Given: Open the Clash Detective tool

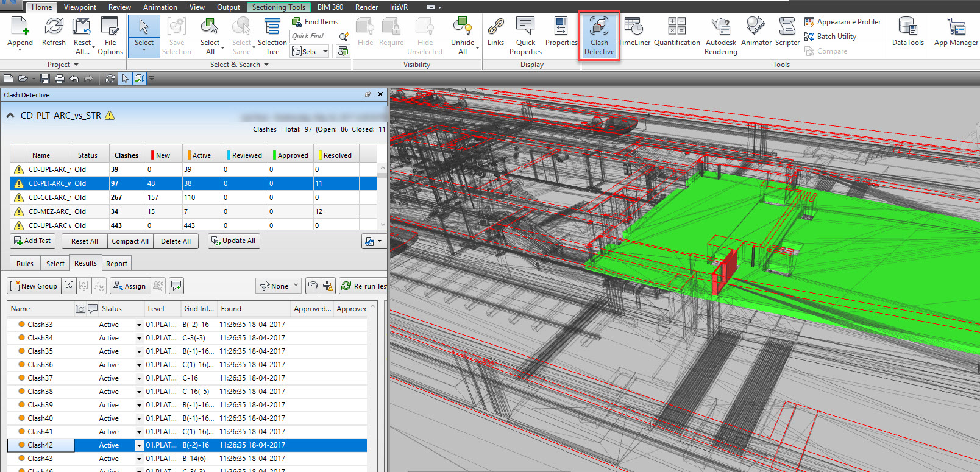Looking at the screenshot, I should click(x=599, y=36).
